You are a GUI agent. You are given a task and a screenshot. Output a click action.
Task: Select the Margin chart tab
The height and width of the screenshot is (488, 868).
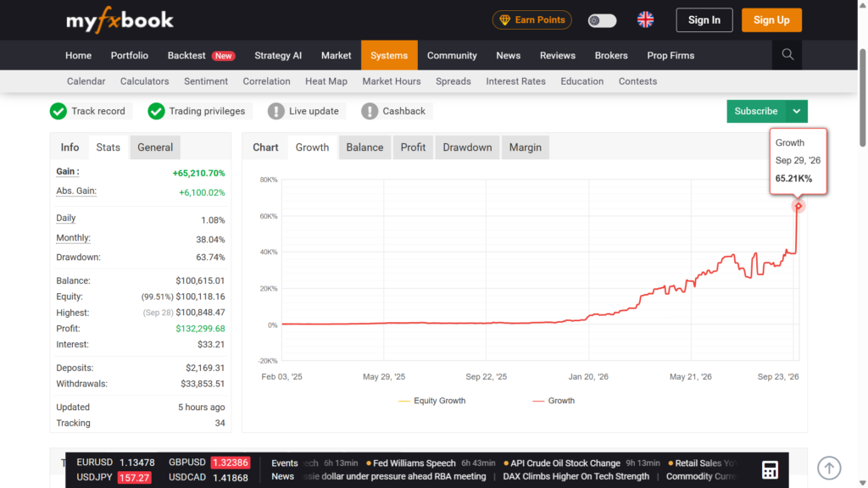coord(526,147)
